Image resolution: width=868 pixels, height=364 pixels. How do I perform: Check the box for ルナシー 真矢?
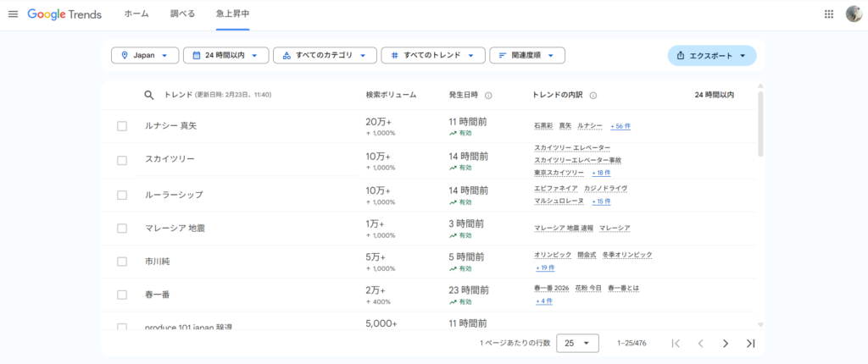[x=122, y=126]
